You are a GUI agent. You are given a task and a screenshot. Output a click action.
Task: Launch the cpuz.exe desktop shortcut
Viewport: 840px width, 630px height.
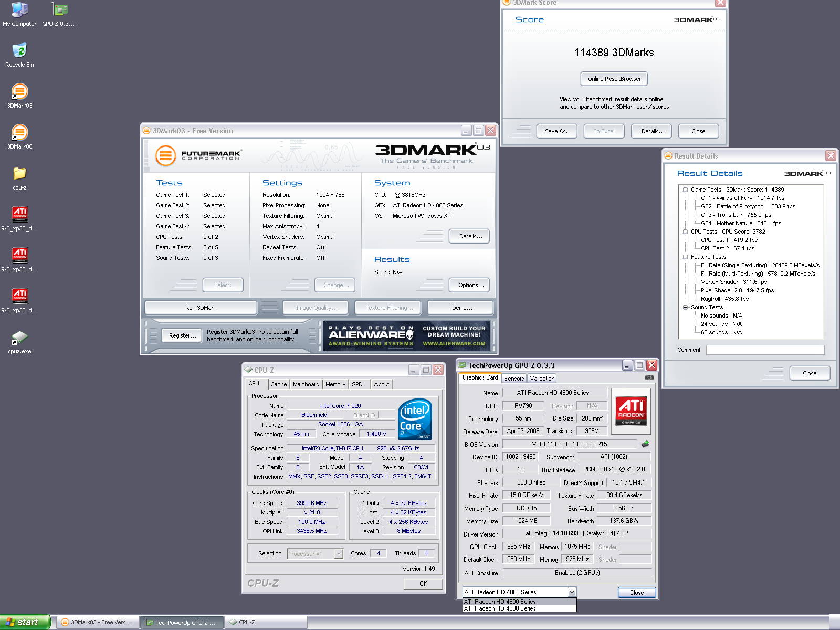pos(19,342)
